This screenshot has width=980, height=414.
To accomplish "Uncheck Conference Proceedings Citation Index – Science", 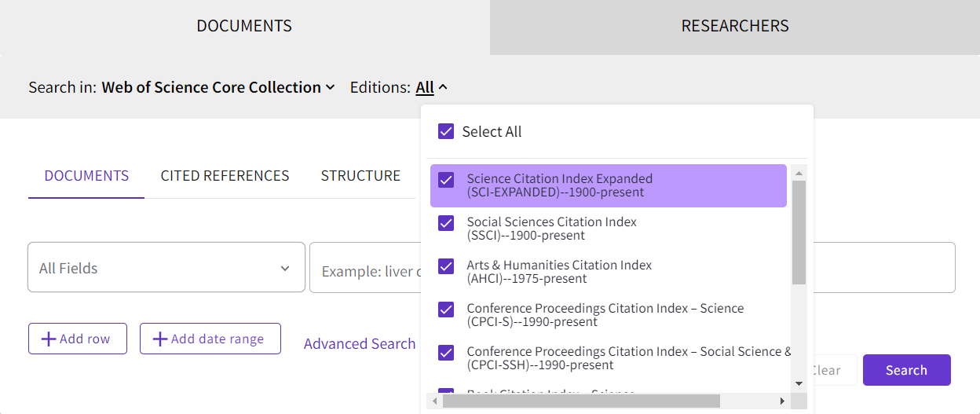I will pos(446,310).
